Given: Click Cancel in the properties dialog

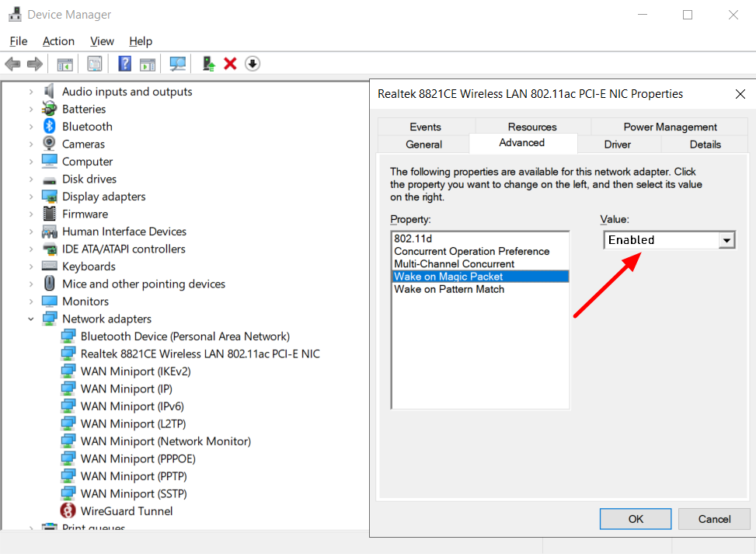Looking at the screenshot, I should (x=713, y=519).
